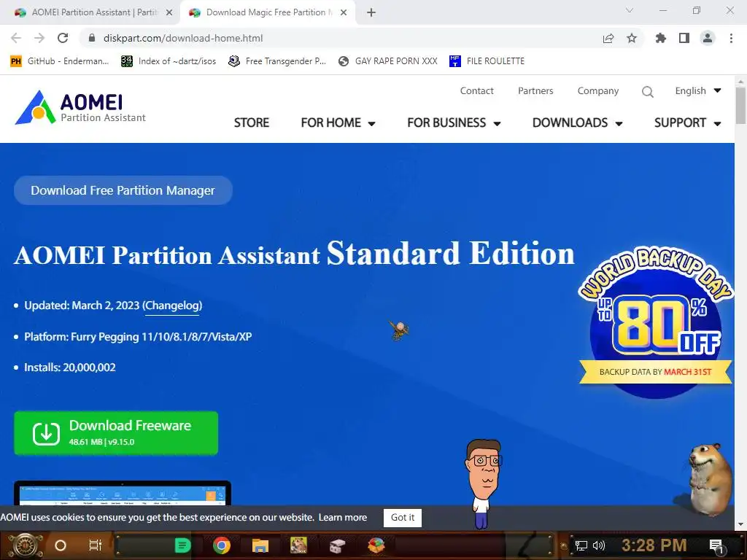The height and width of the screenshot is (560, 747).
Task: Click the software screenshot preview thumbnail
Action: click(x=123, y=493)
